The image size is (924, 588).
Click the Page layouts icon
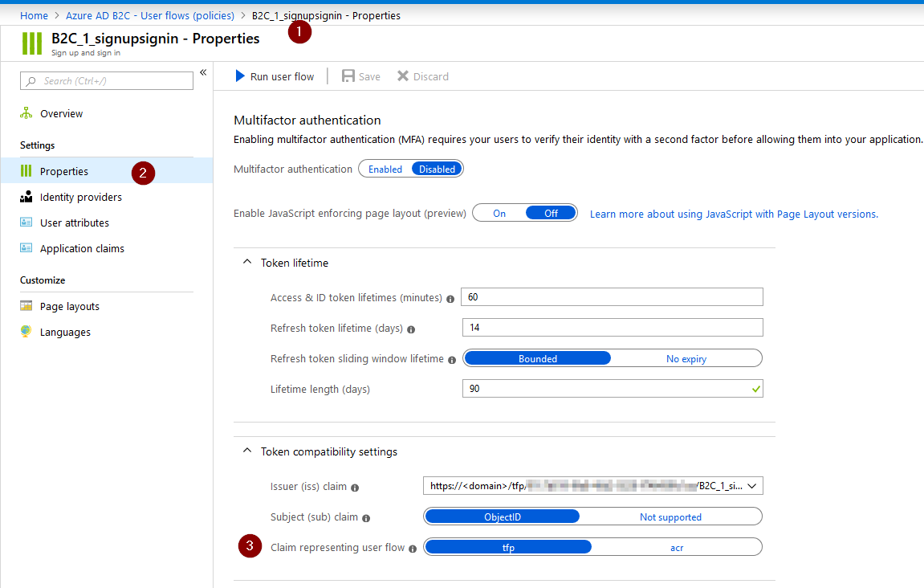pos(26,306)
